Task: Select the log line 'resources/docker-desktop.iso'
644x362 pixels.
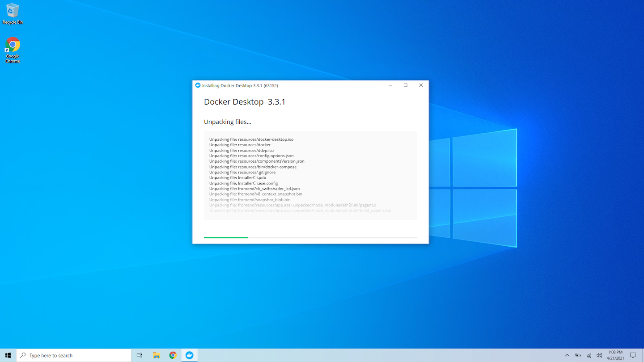Action: (x=251, y=139)
